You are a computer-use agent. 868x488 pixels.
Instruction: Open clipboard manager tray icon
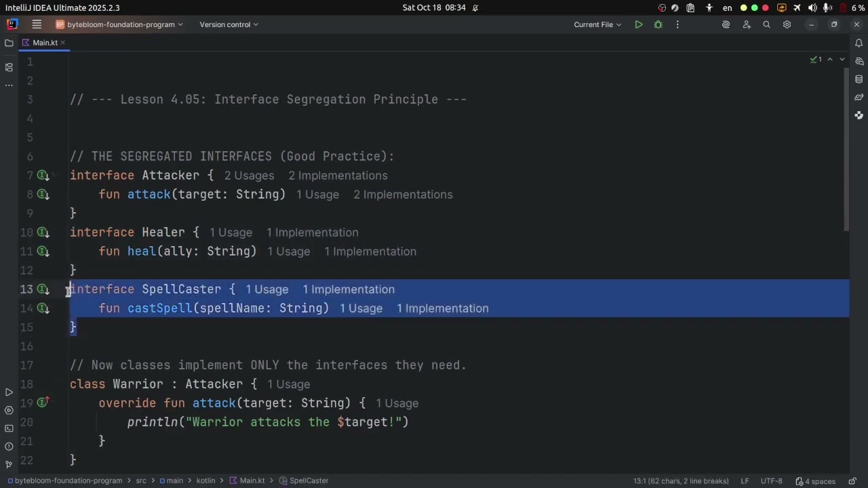pos(690,8)
